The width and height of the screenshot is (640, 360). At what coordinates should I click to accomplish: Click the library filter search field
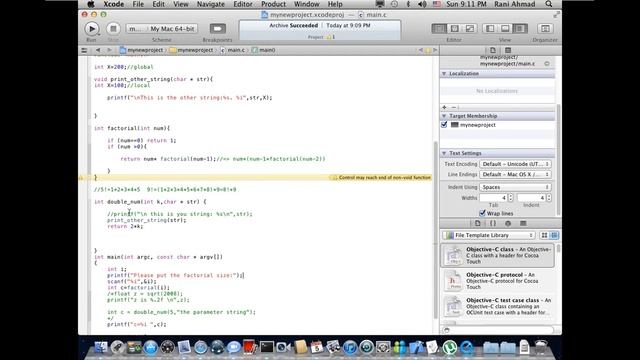(498, 330)
